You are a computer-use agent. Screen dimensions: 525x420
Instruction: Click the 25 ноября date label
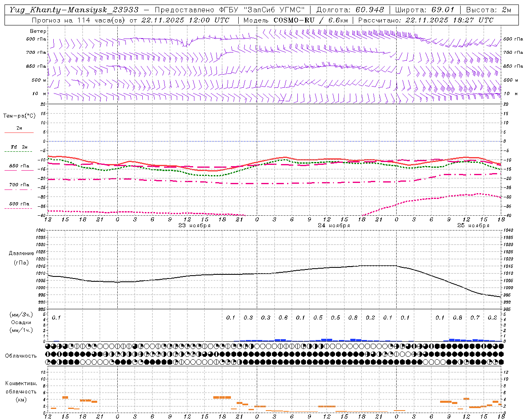(473, 226)
